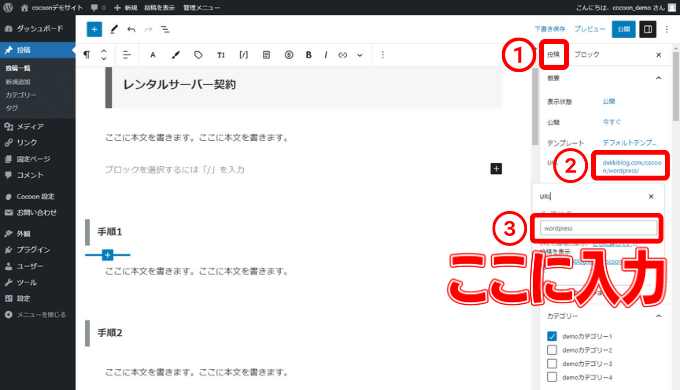This screenshot has height=390, width=680.
Task: Uncheck demoカテゴリー1 checkbox
Action: tap(552, 336)
